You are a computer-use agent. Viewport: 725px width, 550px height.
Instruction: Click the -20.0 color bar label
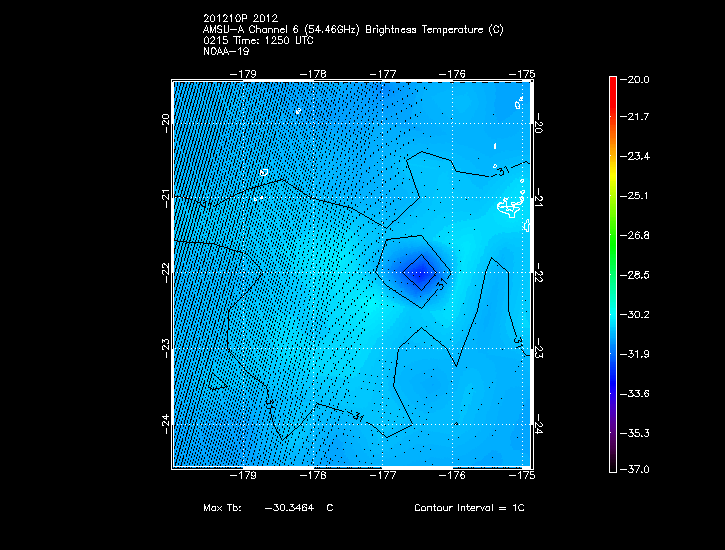pos(636,79)
